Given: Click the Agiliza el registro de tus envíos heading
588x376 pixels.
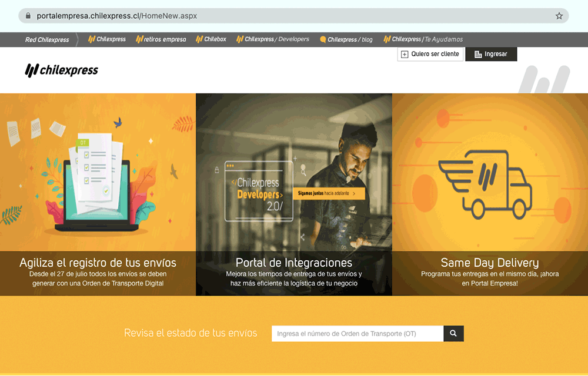Looking at the screenshot, I should pyautogui.click(x=98, y=263).
